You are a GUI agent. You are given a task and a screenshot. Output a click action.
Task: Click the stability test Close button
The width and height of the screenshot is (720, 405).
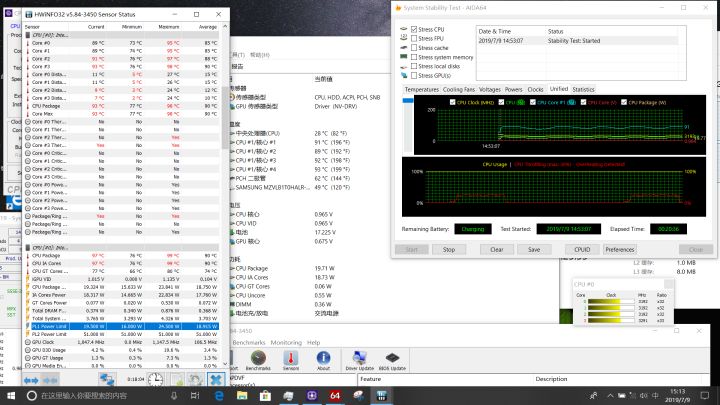point(696,249)
